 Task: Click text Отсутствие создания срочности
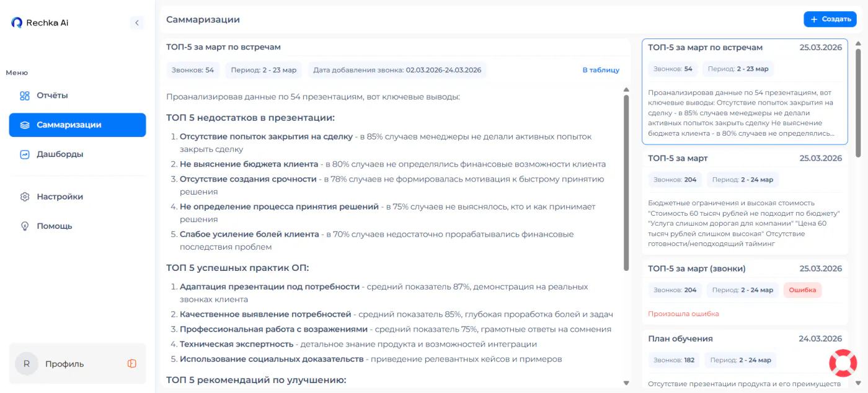tap(248, 179)
